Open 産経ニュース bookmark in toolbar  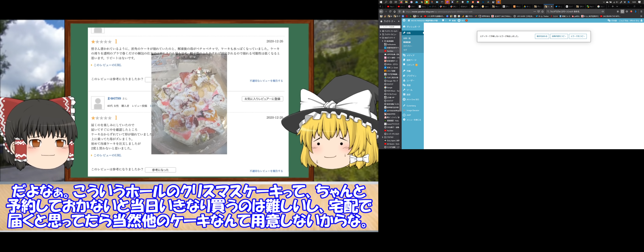click(565, 16)
